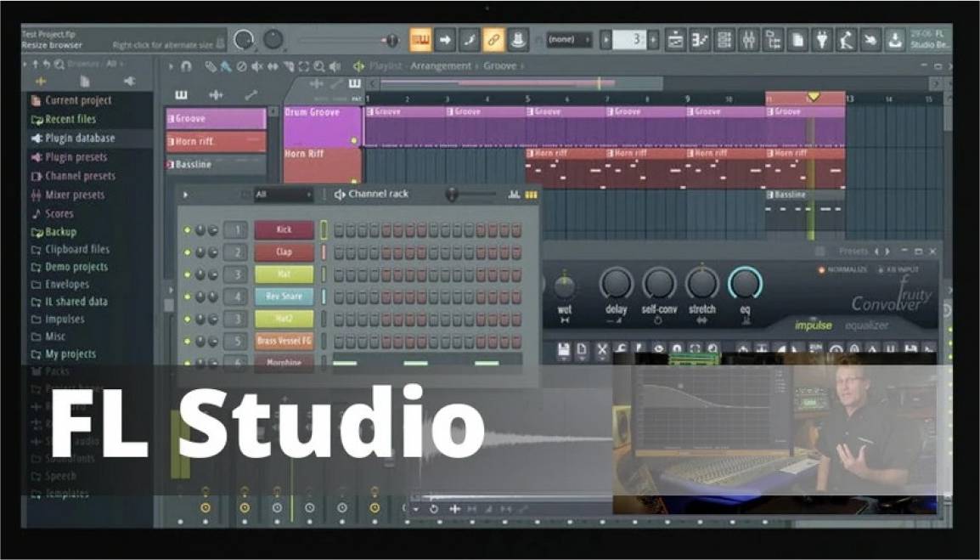Expand the Recent files browser folder

click(x=70, y=119)
